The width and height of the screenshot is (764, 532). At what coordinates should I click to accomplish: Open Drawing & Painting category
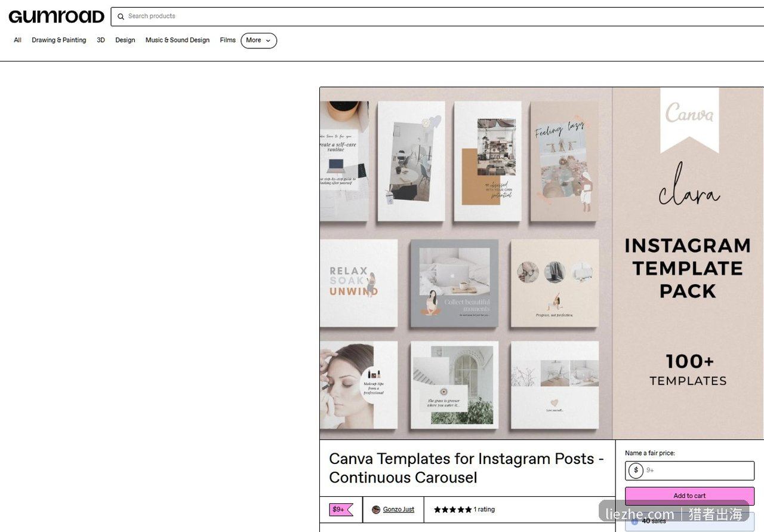coord(59,41)
